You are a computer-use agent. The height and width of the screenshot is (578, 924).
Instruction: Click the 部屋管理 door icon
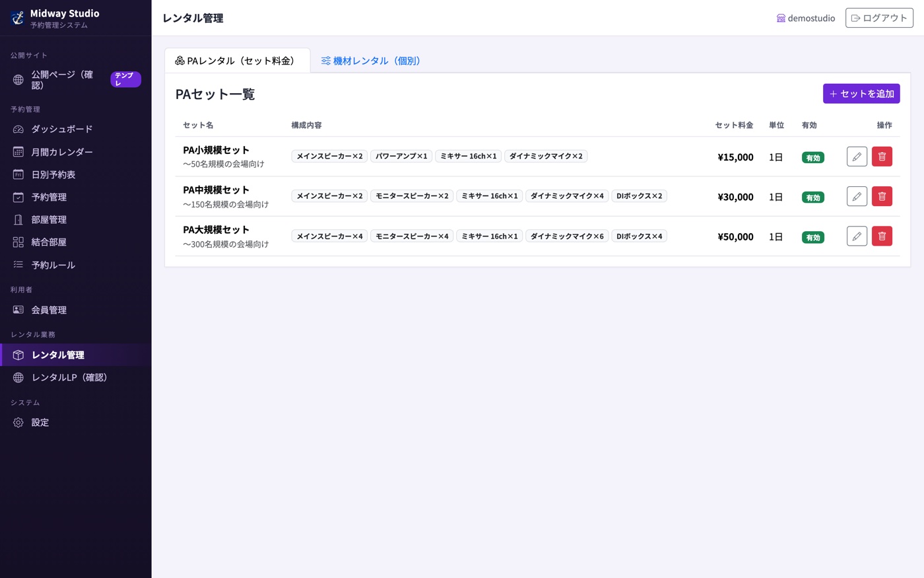pos(18,220)
